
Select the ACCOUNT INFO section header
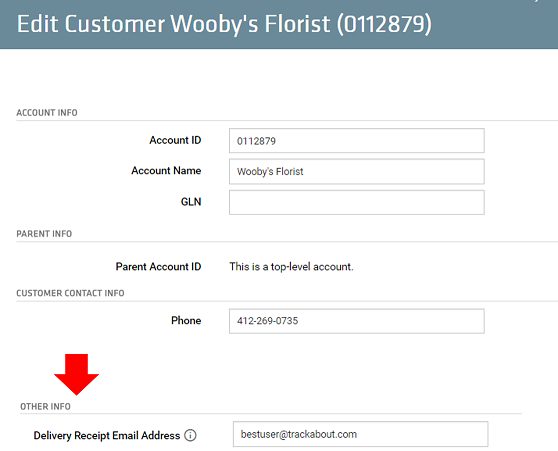pos(47,113)
